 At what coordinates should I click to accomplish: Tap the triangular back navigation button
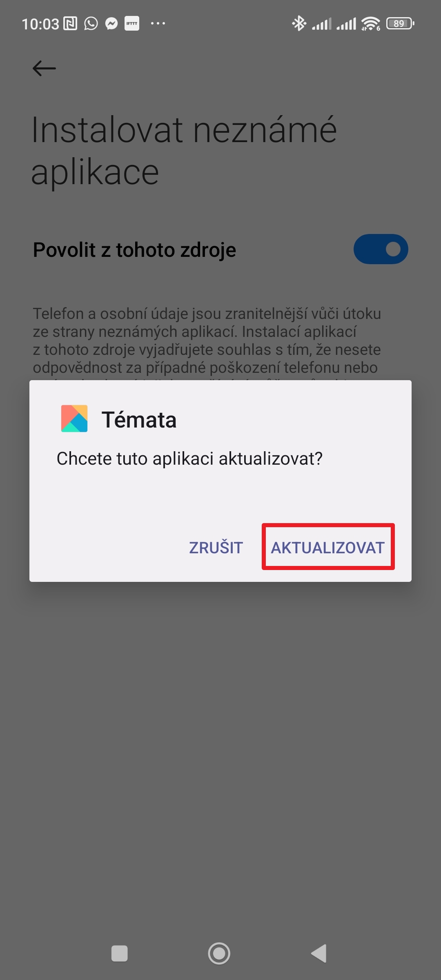pyautogui.click(x=319, y=953)
